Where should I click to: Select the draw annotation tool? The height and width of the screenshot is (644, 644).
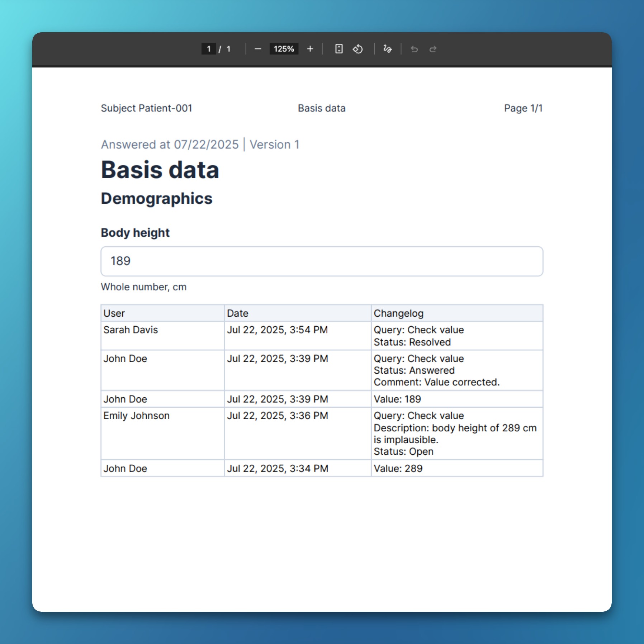tap(387, 49)
